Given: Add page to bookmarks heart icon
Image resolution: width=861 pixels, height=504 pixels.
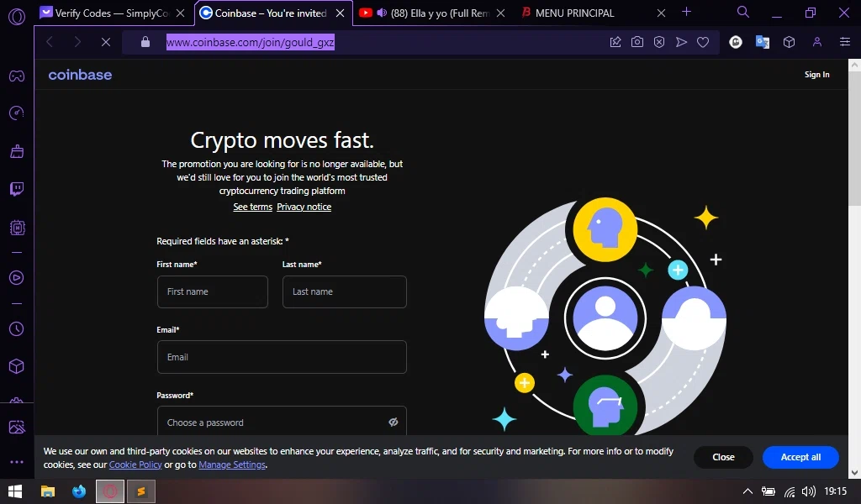Looking at the screenshot, I should click(x=703, y=42).
